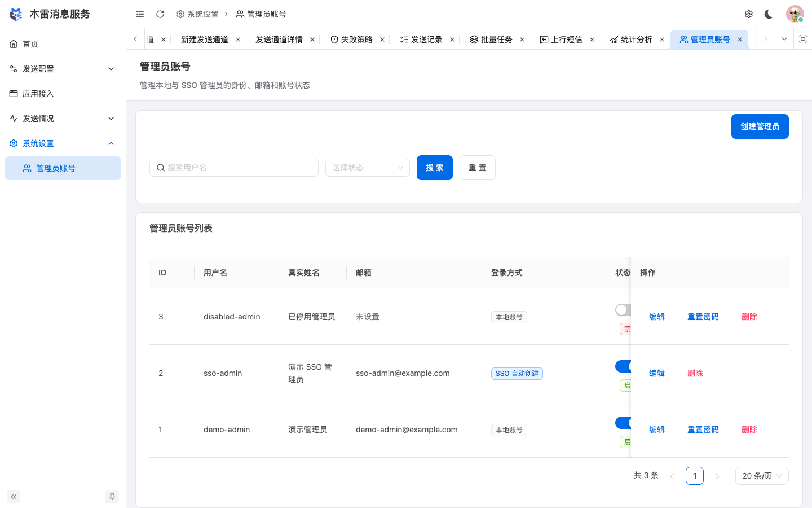This screenshot has height=508, width=812.
Task: Toggle status switch for demo-admin
Action: tap(623, 423)
